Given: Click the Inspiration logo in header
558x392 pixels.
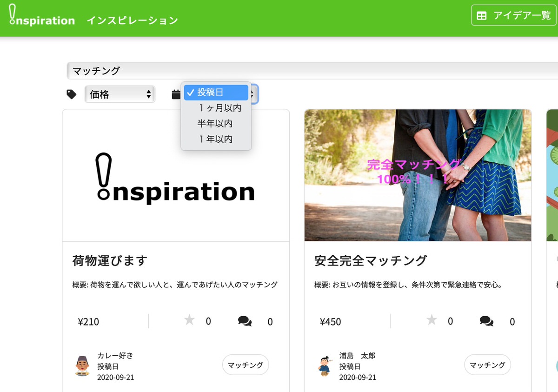Looking at the screenshot, I should (x=42, y=15).
